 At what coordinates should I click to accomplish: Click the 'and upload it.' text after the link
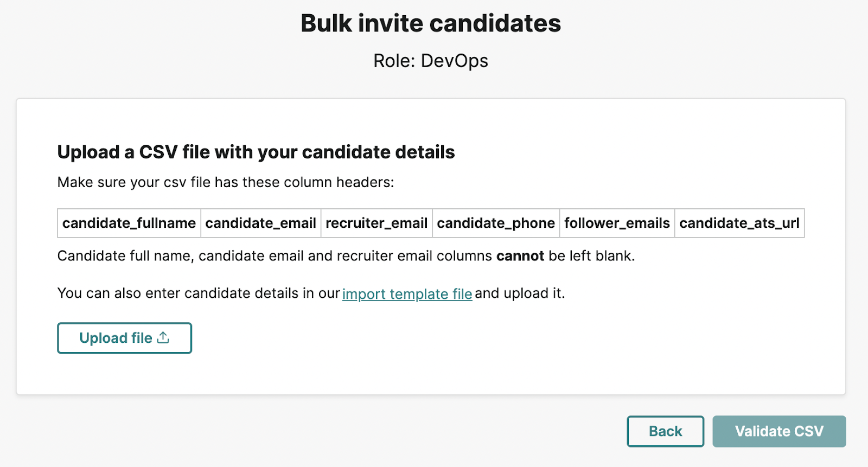coord(520,293)
